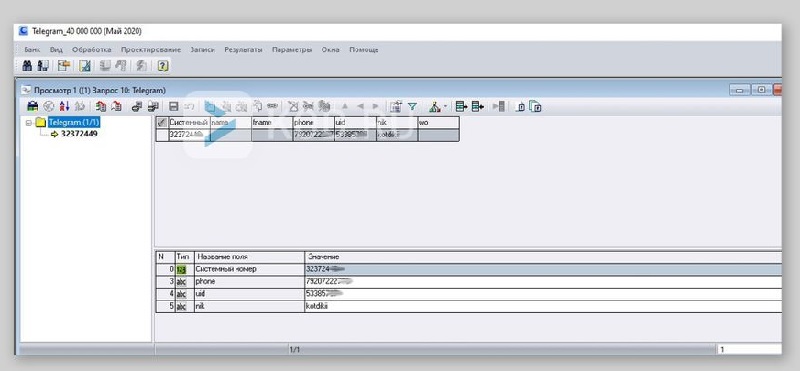Select the nik field row in lower table

point(468,306)
